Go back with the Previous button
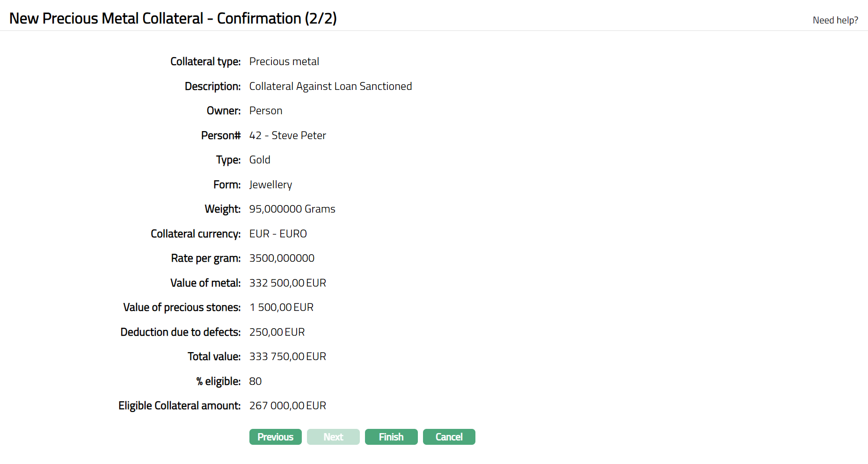 pyautogui.click(x=275, y=437)
